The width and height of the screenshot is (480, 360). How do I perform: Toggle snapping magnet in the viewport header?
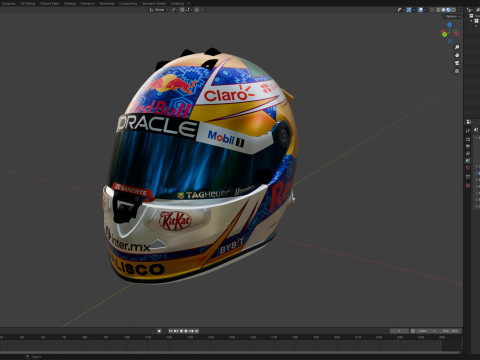[x=182, y=10]
